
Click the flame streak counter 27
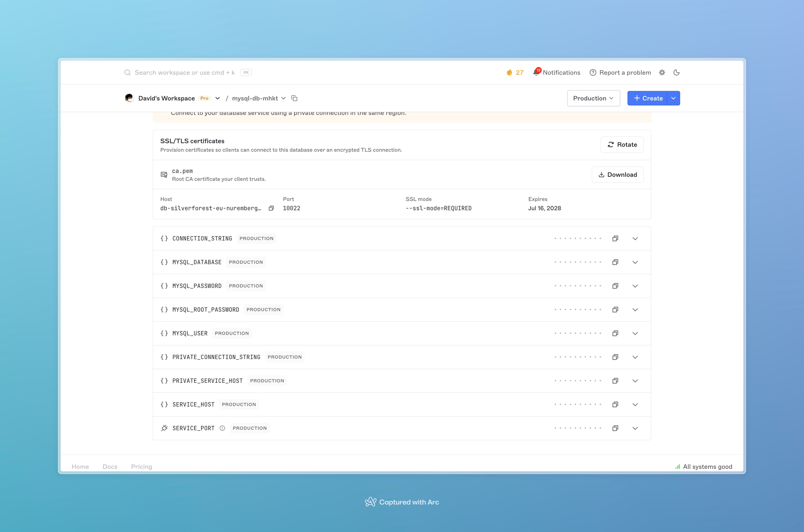point(515,72)
